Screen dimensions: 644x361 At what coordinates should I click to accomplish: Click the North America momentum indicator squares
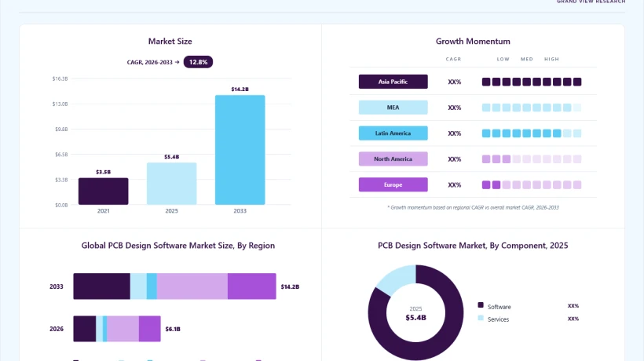tap(532, 159)
